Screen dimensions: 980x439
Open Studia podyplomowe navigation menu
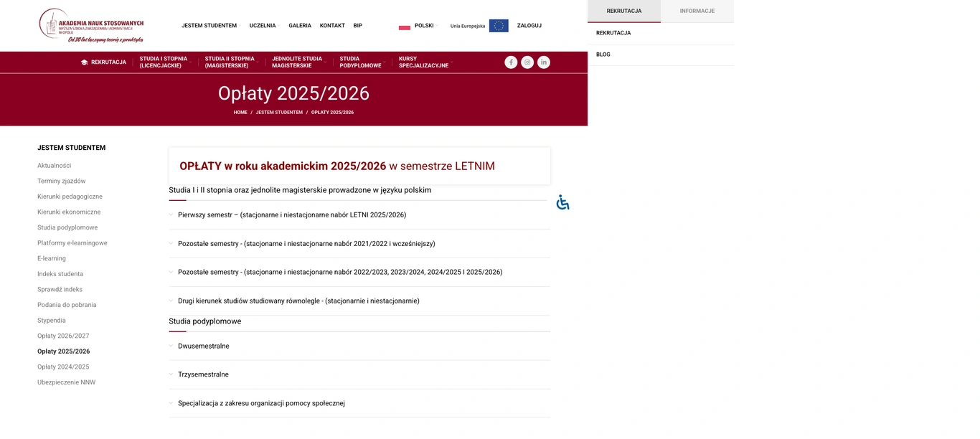(x=362, y=62)
